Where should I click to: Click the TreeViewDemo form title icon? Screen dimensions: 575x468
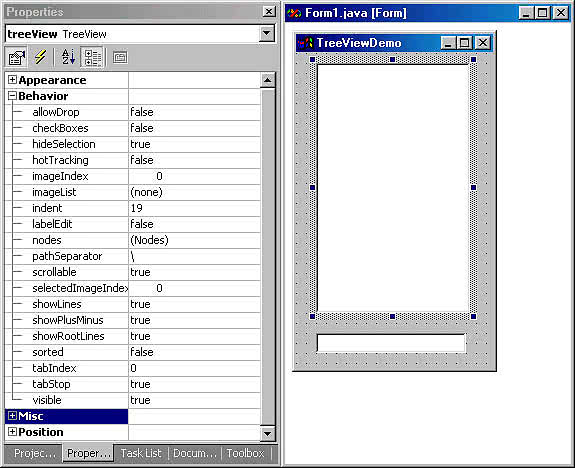(305, 43)
